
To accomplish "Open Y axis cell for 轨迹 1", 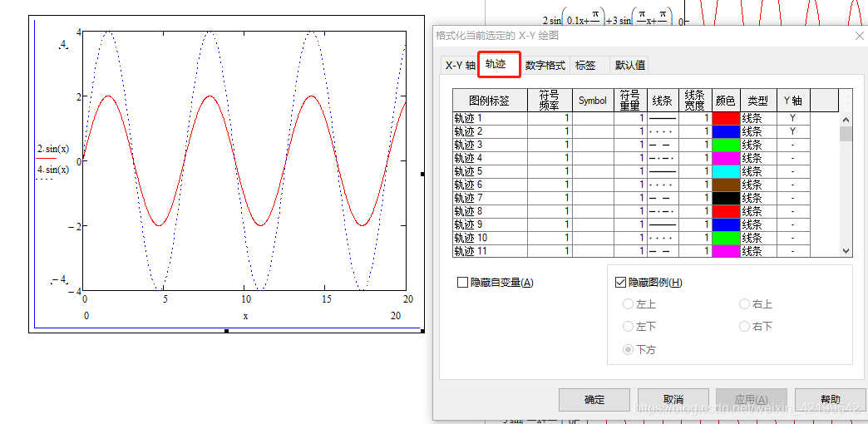I will (x=793, y=118).
